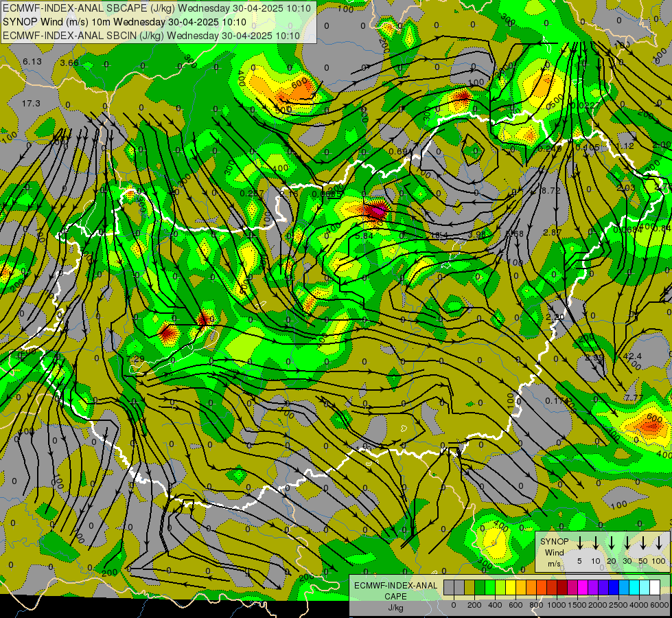This screenshot has height=618, width=672.
Task: Click the map value '0.0227'
Action: (x=586, y=106)
